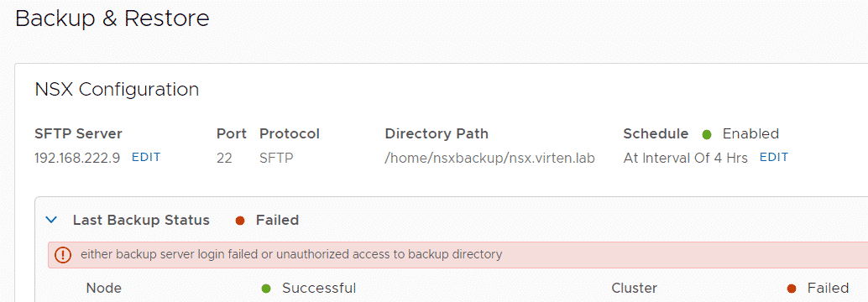Click the red Failed status dot for Last Backup
The height and width of the screenshot is (302, 868).
pyautogui.click(x=240, y=221)
